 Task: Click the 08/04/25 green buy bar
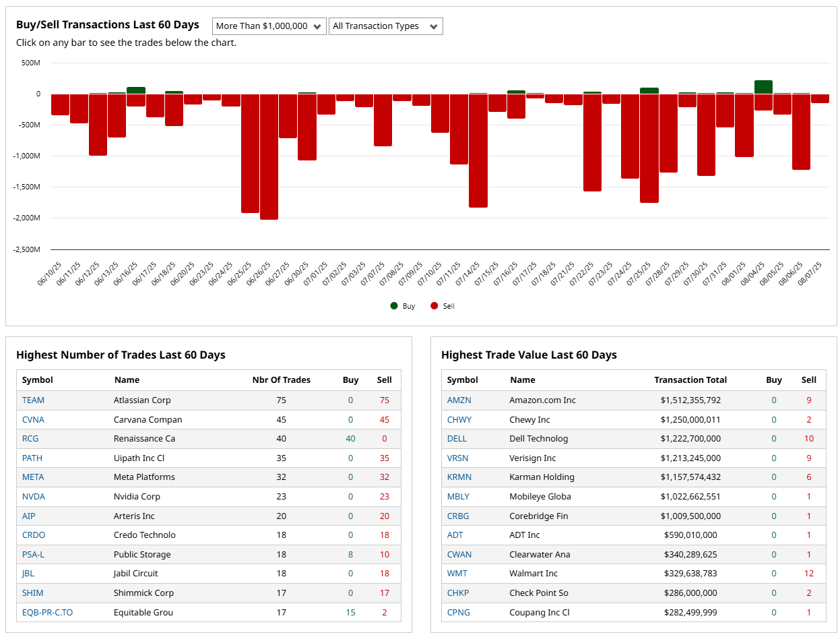click(x=763, y=87)
